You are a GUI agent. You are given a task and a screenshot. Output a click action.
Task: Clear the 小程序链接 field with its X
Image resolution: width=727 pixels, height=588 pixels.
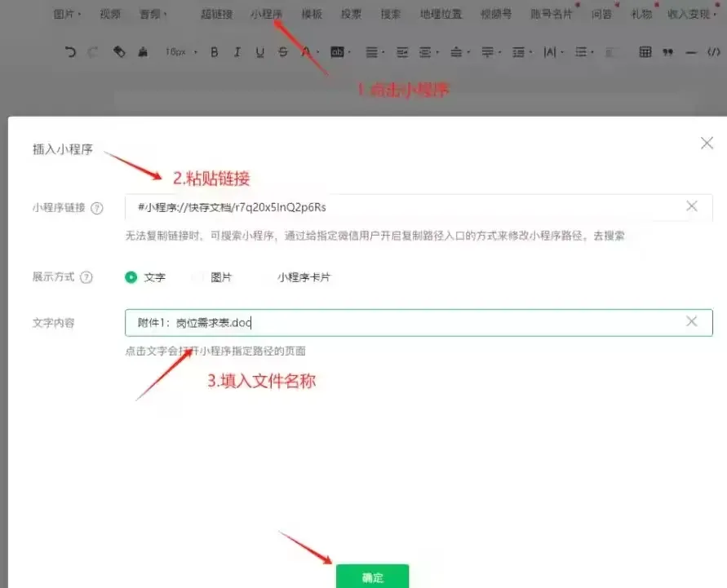pyautogui.click(x=691, y=206)
